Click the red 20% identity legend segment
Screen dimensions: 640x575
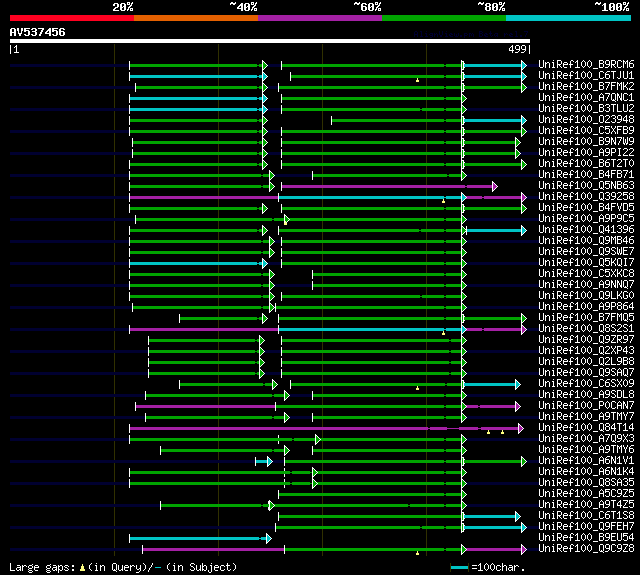(72, 18)
